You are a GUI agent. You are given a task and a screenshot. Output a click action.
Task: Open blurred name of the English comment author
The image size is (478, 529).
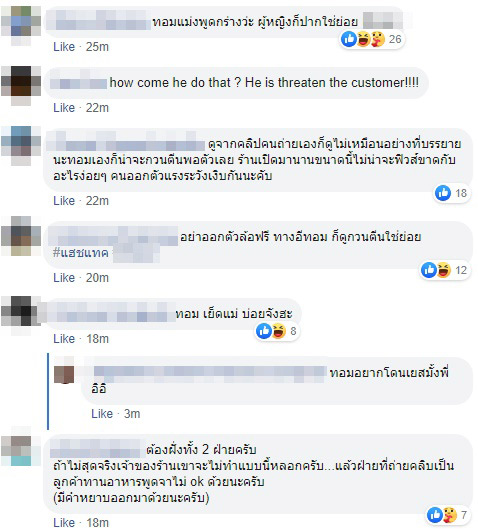click(x=79, y=83)
